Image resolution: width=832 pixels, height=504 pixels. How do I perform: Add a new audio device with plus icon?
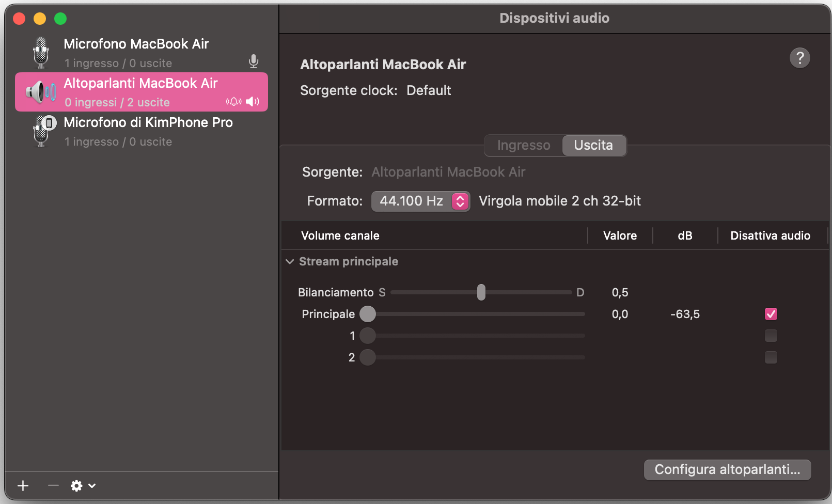22,485
